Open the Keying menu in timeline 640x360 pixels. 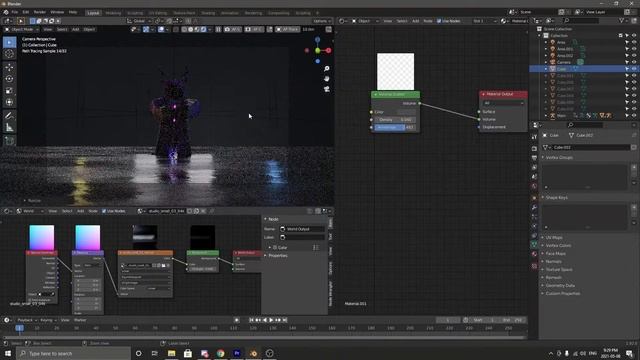point(48,320)
